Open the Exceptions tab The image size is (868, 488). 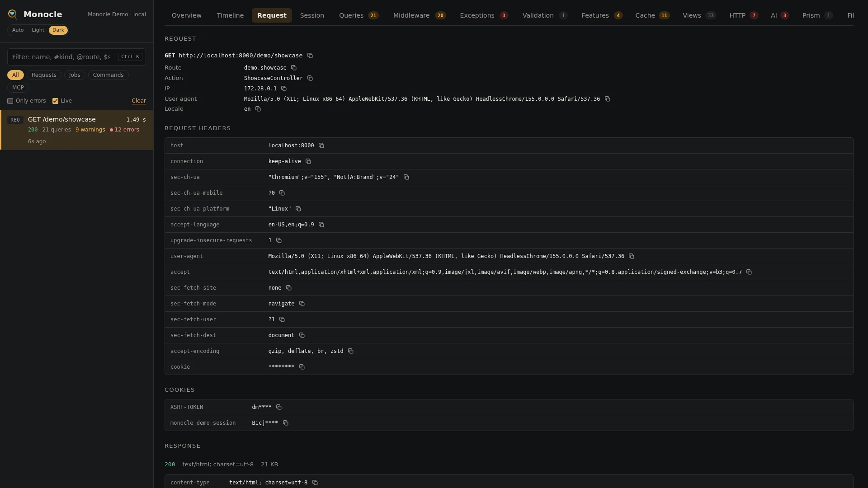(x=484, y=15)
